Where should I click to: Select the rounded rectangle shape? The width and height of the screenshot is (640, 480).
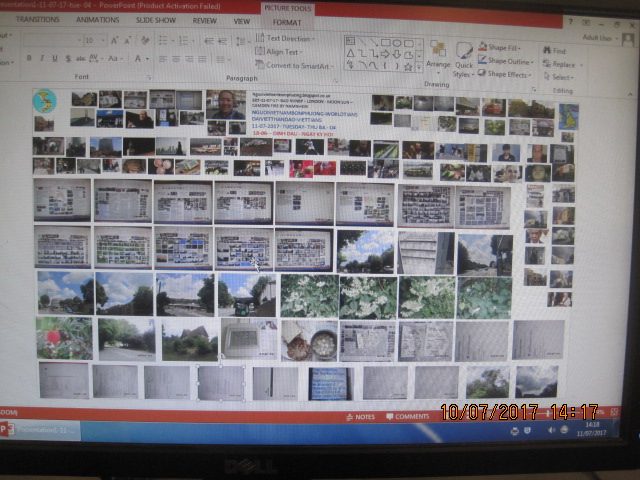[409, 43]
